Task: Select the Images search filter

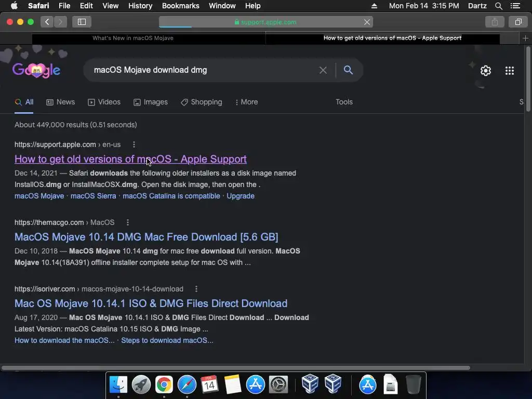Action: pos(151,102)
